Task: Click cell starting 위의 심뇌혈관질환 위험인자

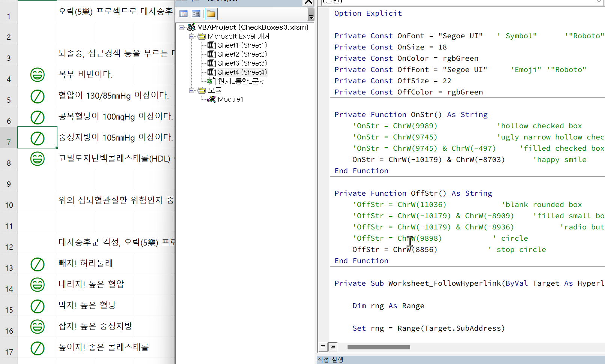Action: pos(116,200)
